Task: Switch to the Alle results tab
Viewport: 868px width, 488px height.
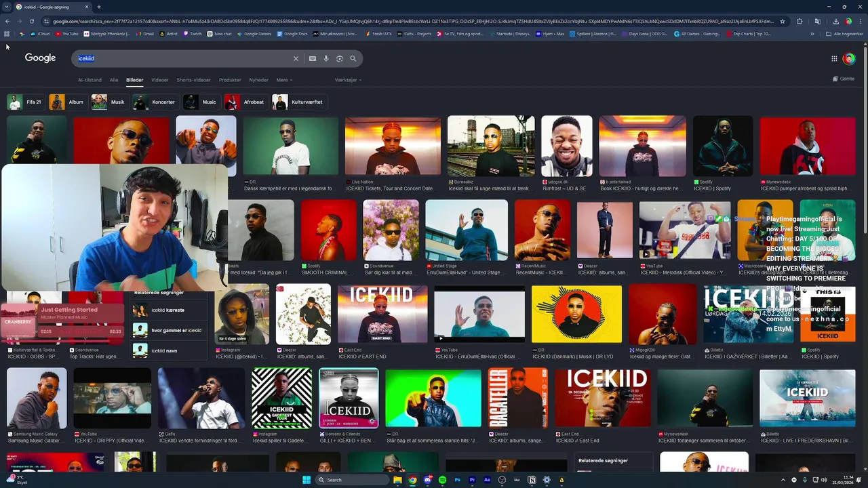Action: click(x=114, y=80)
